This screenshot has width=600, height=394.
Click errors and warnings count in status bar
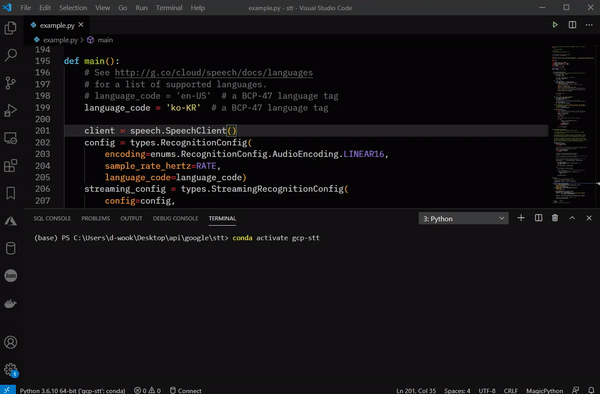[x=147, y=390]
